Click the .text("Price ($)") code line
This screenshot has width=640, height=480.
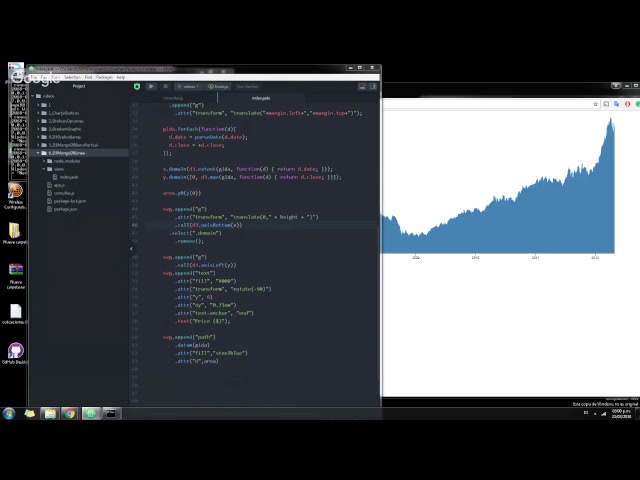coord(202,321)
